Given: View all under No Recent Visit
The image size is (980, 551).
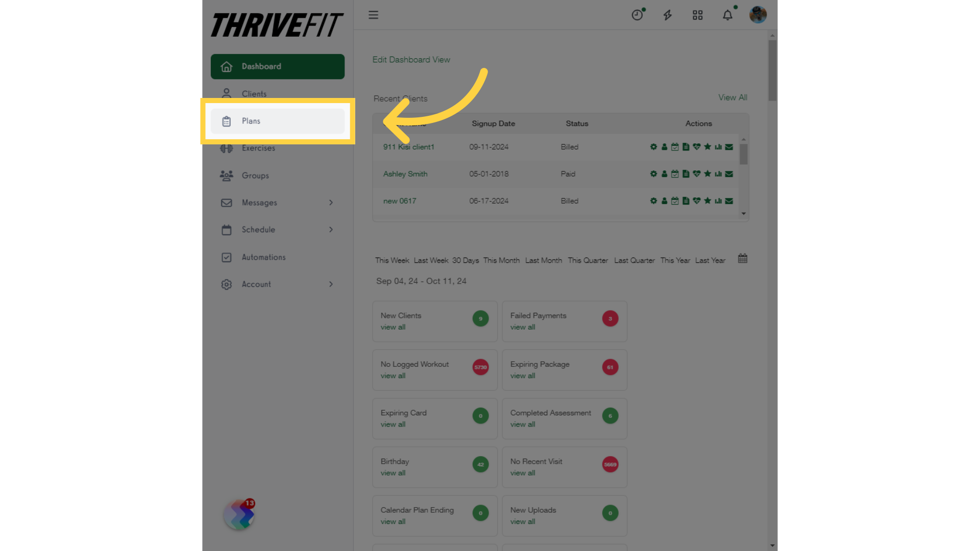Looking at the screenshot, I should coord(523,473).
